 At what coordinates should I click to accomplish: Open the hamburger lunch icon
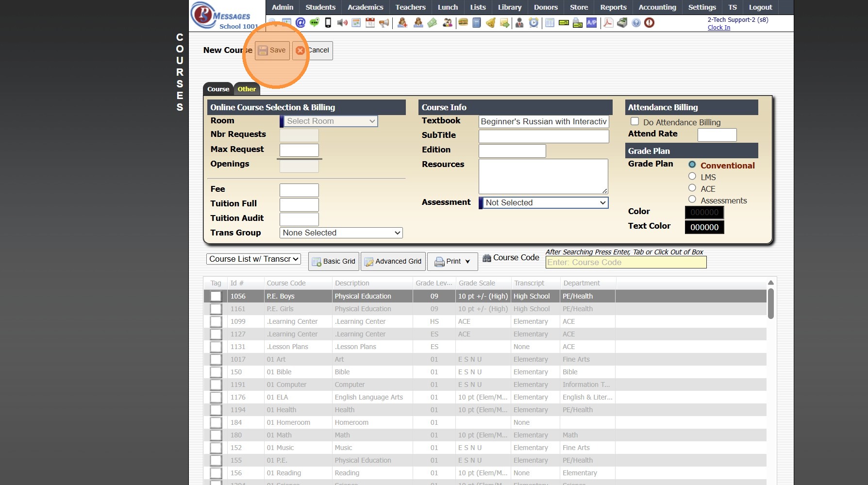(x=463, y=22)
